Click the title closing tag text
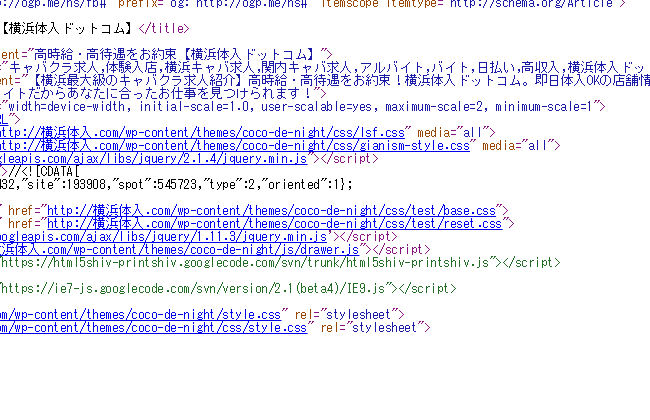This screenshot has width=650, height=420. [164, 29]
